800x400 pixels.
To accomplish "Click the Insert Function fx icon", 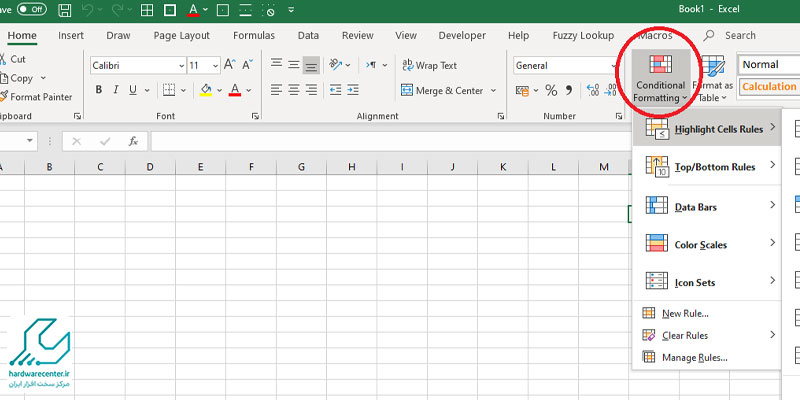I will (133, 141).
